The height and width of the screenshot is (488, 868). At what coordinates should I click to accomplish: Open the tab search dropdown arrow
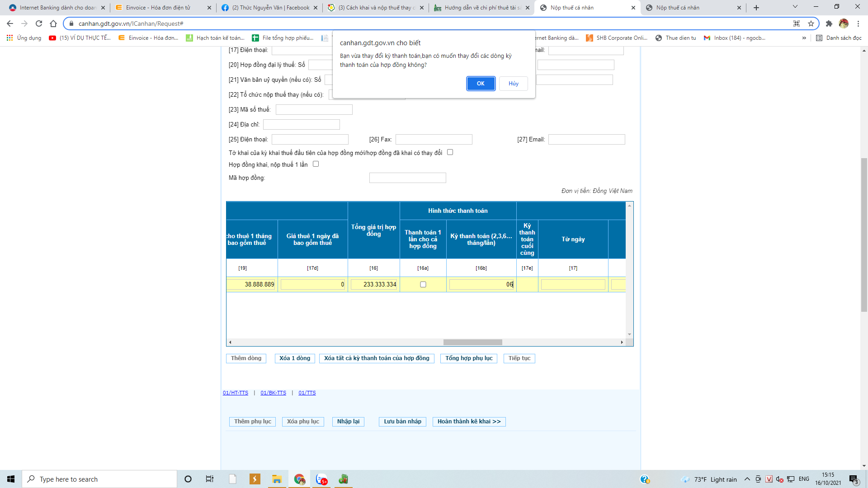(795, 7)
